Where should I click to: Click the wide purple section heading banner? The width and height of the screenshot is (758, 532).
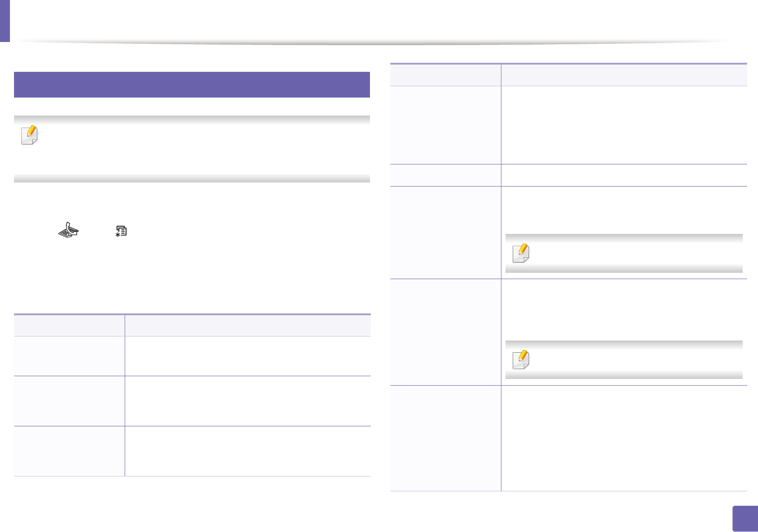coord(192,84)
